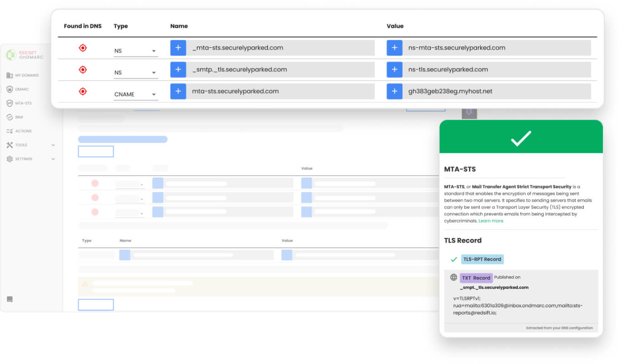Click the My Domains building icon
Image resolution: width=622 pixels, height=364 pixels.
[10, 76]
